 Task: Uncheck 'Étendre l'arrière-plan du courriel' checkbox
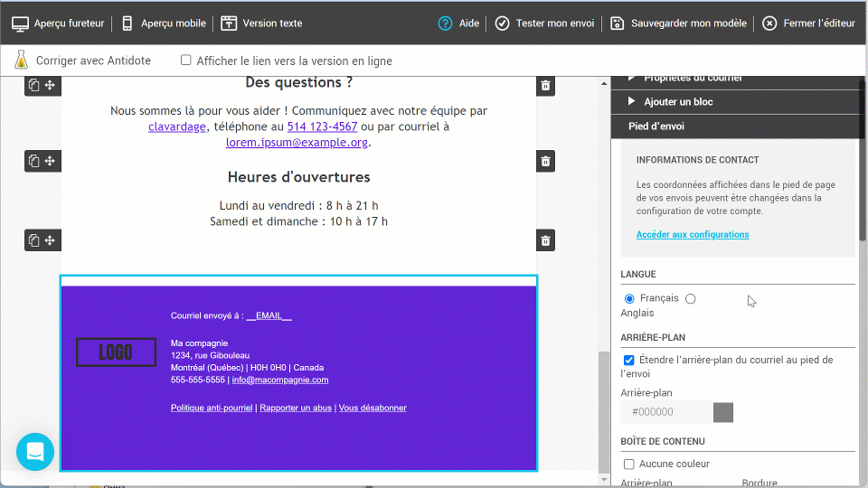pos(629,361)
